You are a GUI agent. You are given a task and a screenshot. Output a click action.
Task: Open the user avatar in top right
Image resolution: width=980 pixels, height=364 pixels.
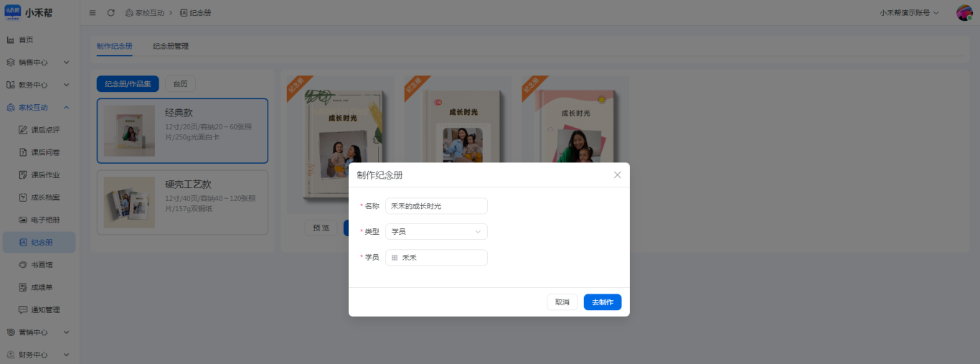963,13
